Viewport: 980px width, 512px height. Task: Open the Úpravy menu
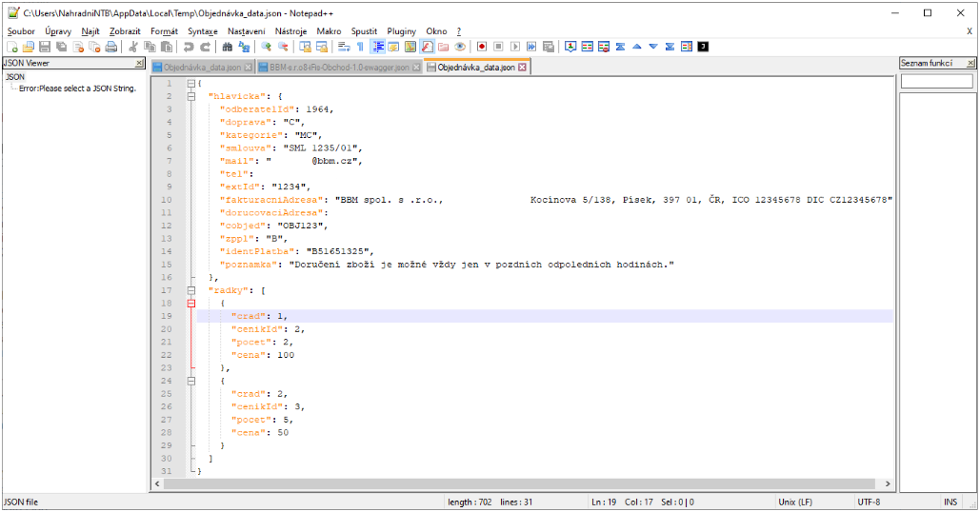pyautogui.click(x=58, y=31)
